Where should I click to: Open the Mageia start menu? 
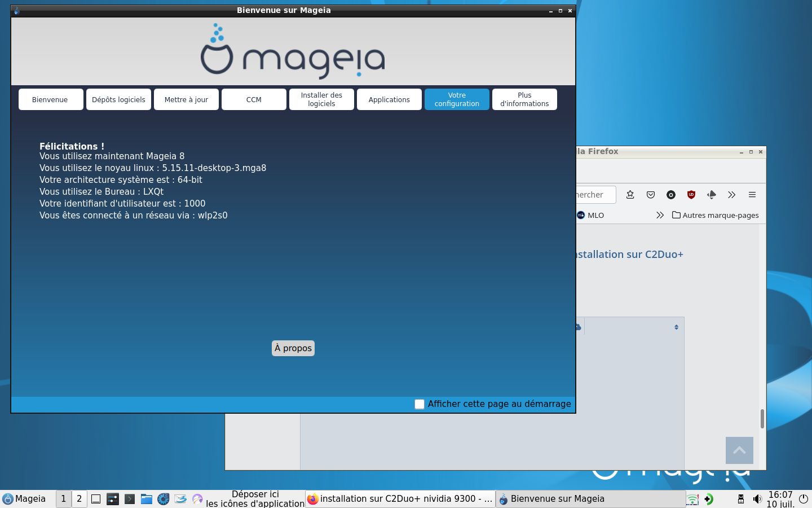(x=24, y=499)
